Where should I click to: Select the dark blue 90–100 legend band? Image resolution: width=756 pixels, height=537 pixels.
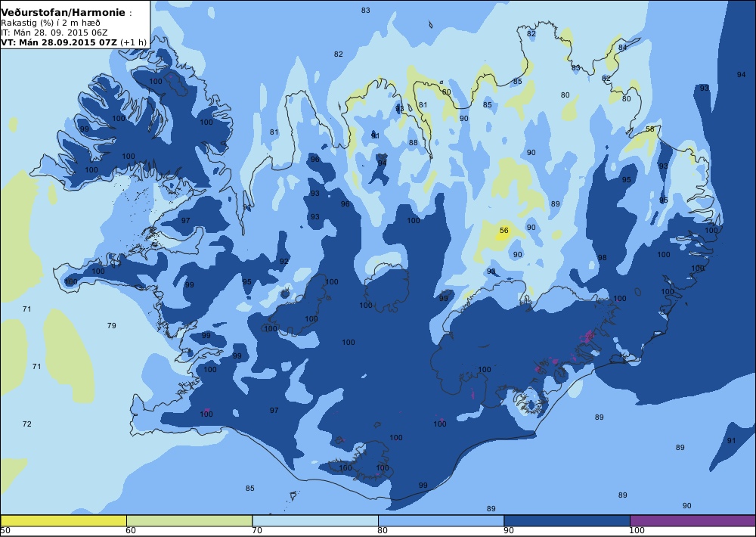coord(566,520)
